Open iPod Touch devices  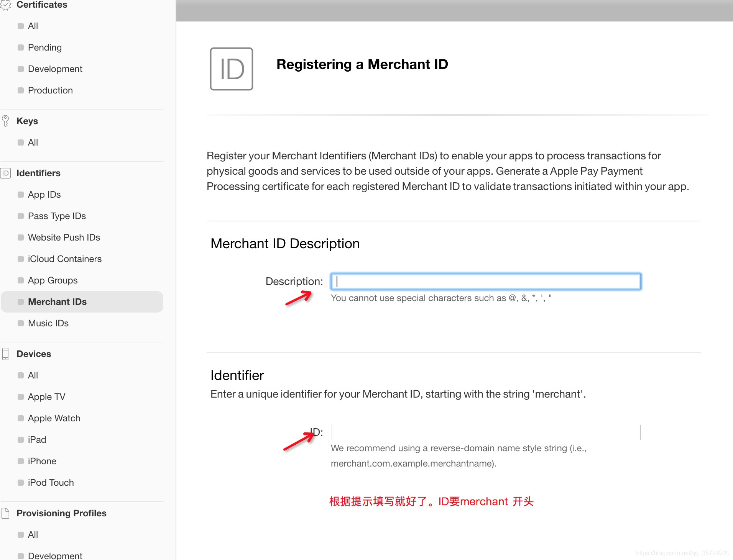tap(51, 483)
